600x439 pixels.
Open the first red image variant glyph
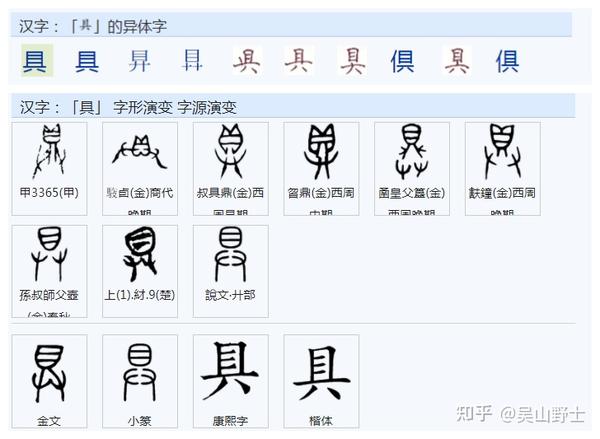[x=247, y=60]
